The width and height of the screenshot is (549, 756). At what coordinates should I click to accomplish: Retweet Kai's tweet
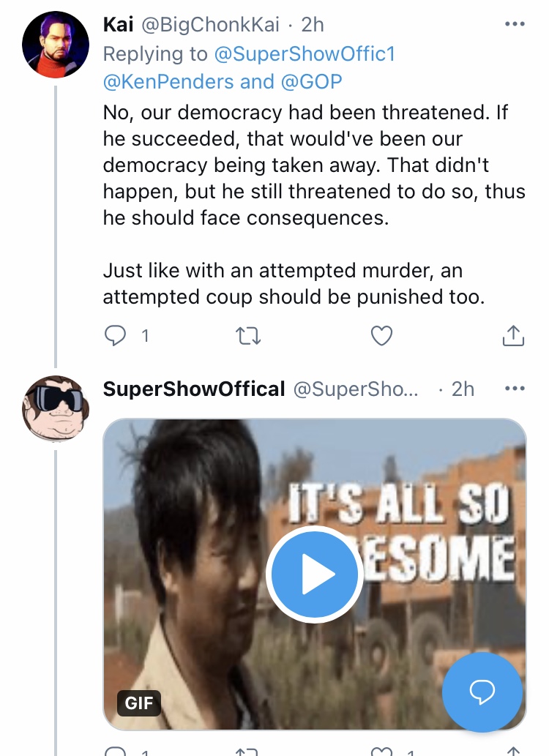[248, 336]
